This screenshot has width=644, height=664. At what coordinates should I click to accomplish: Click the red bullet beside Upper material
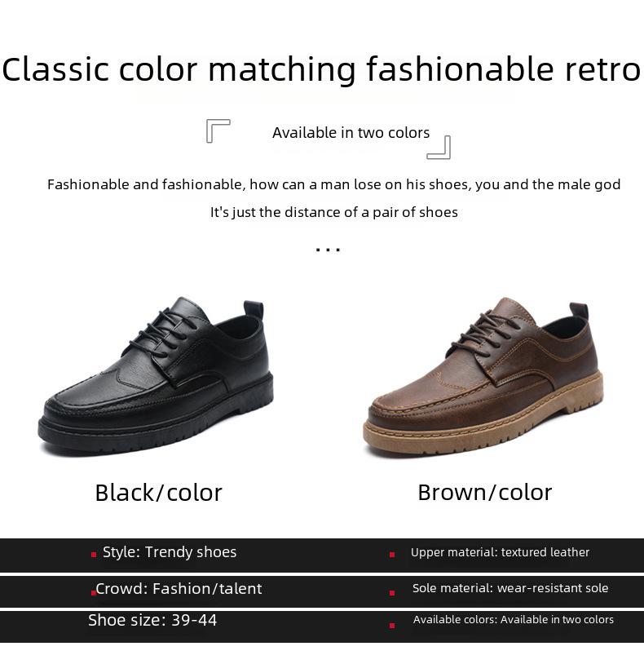[x=392, y=555]
